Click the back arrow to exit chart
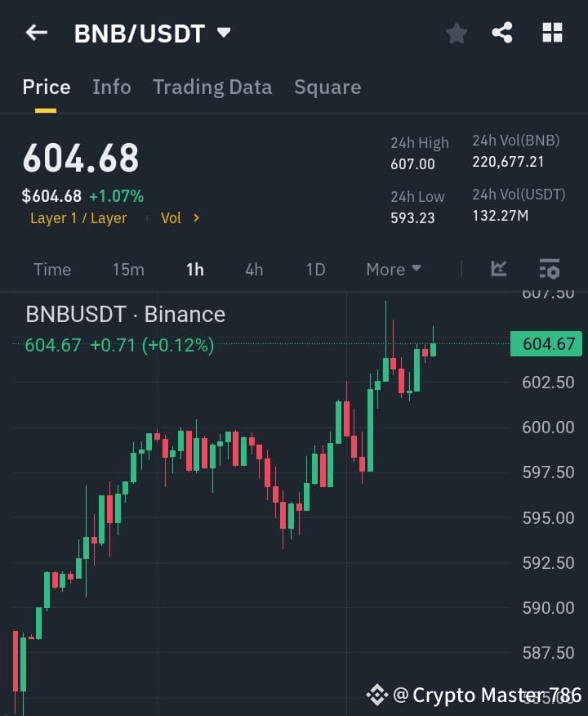This screenshot has height=716, width=588. click(35, 33)
